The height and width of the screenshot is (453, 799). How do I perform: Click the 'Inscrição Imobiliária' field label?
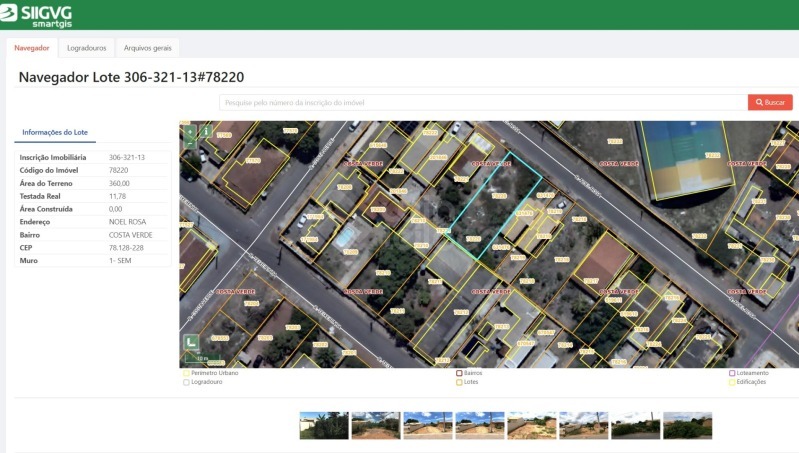point(53,157)
